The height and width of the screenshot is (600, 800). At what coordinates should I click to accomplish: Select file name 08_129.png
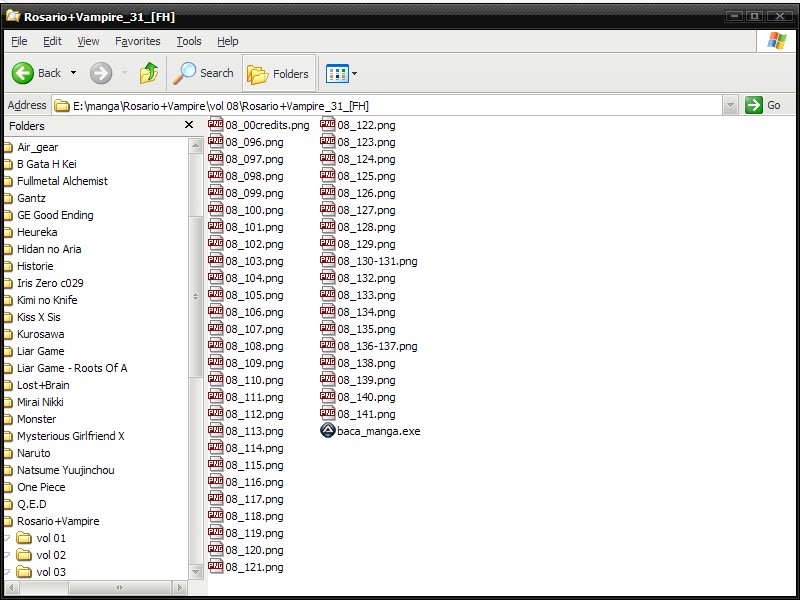pos(366,244)
